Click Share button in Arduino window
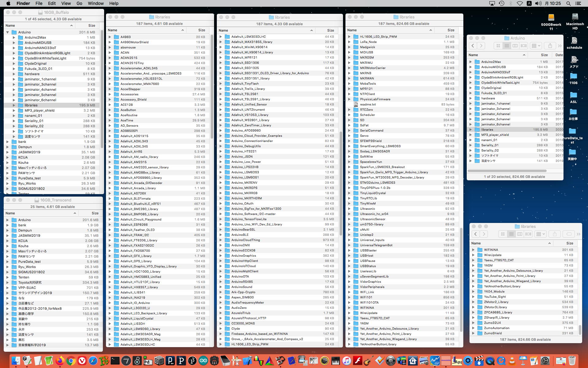The width and height of the screenshot is (588, 368). [x=550, y=46]
